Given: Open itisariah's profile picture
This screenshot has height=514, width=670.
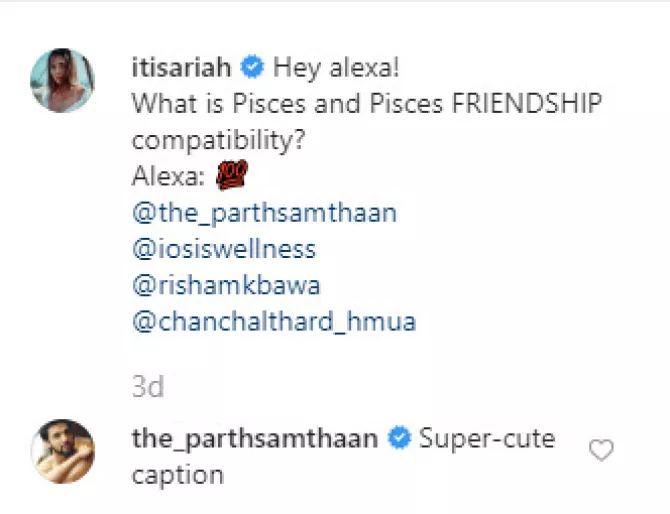Looking at the screenshot, I should tap(63, 78).
